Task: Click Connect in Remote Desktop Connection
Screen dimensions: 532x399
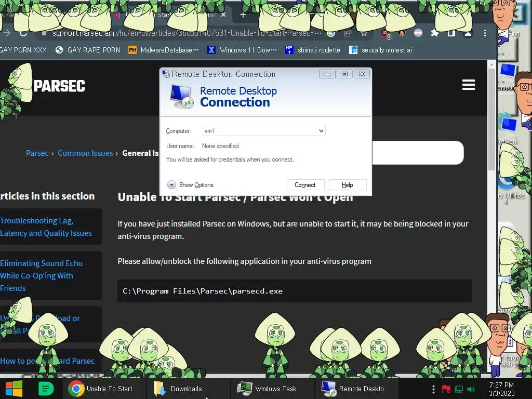Action: 305,185
